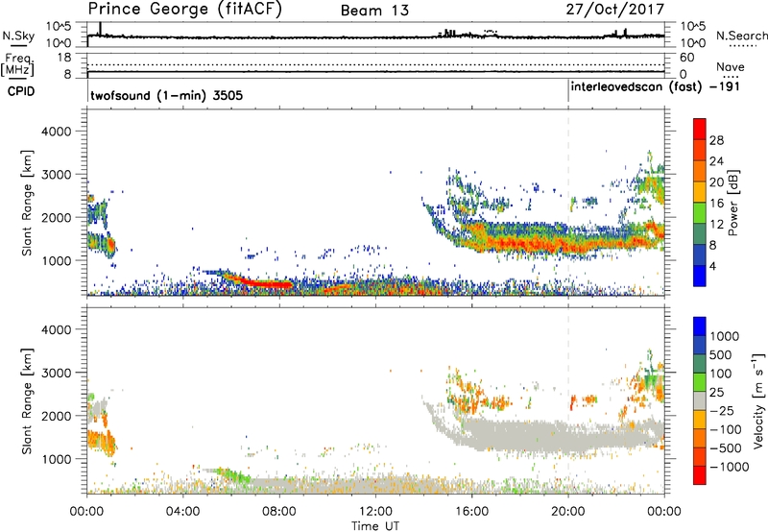Click the "18" tick on the frequency axis
The width and height of the screenshot is (768, 532).
tap(64, 58)
